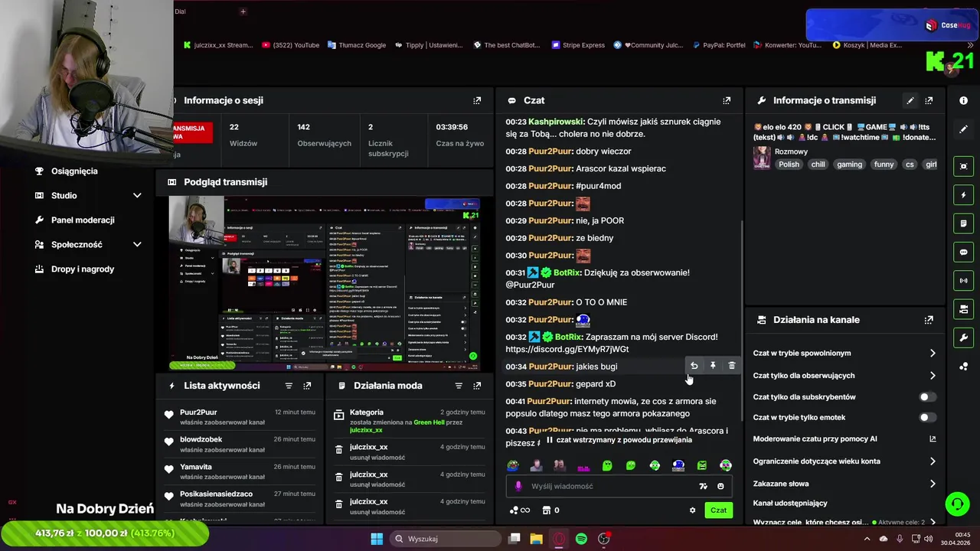This screenshot has height=551, width=980.
Task: Expand the Społeczność sidebar menu
Action: coord(137,245)
